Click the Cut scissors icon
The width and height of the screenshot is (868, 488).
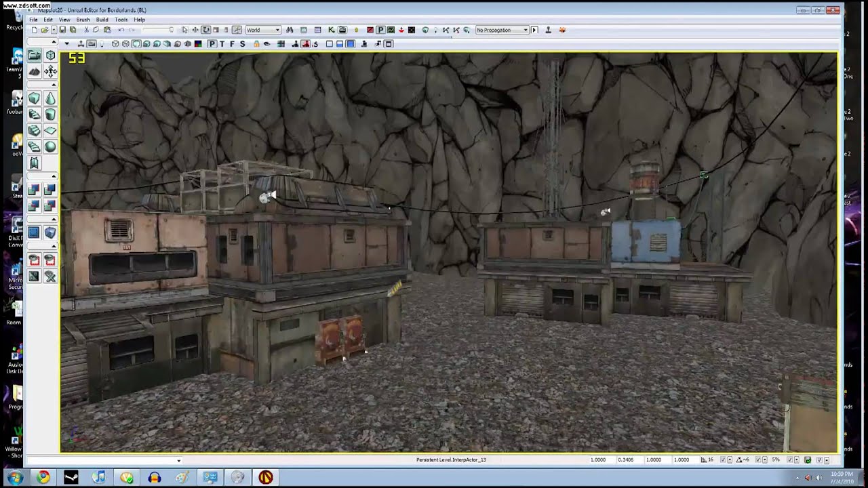click(86, 30)
